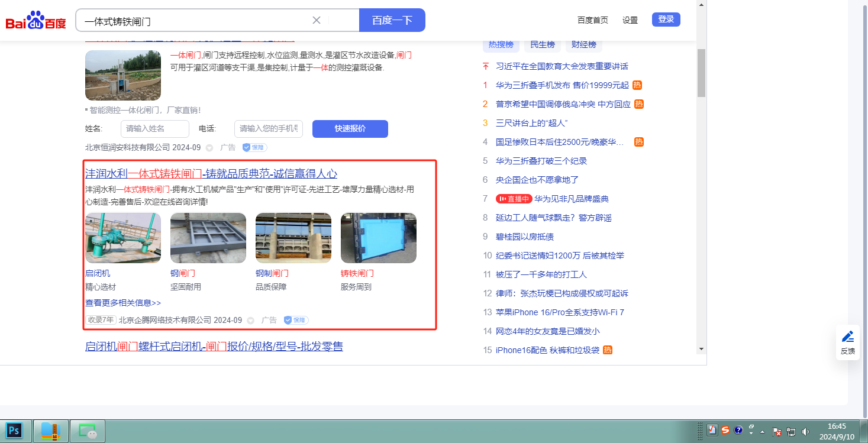
Task: Open hot search 习近平在全国教育大会发表重要讲话
Action: pos(562,66)
